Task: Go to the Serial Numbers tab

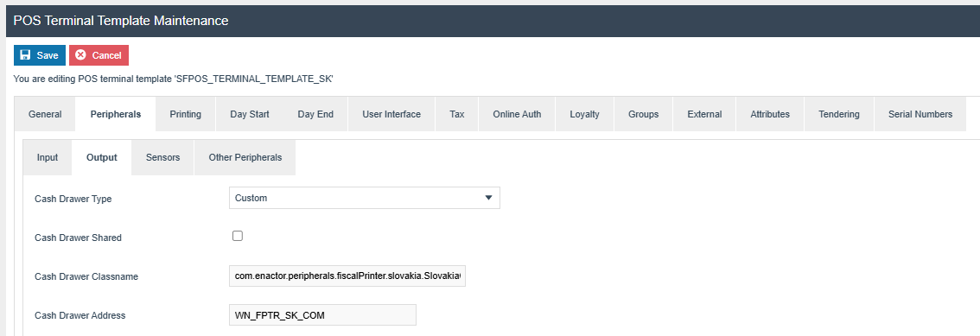Action: tap(920, 114)
